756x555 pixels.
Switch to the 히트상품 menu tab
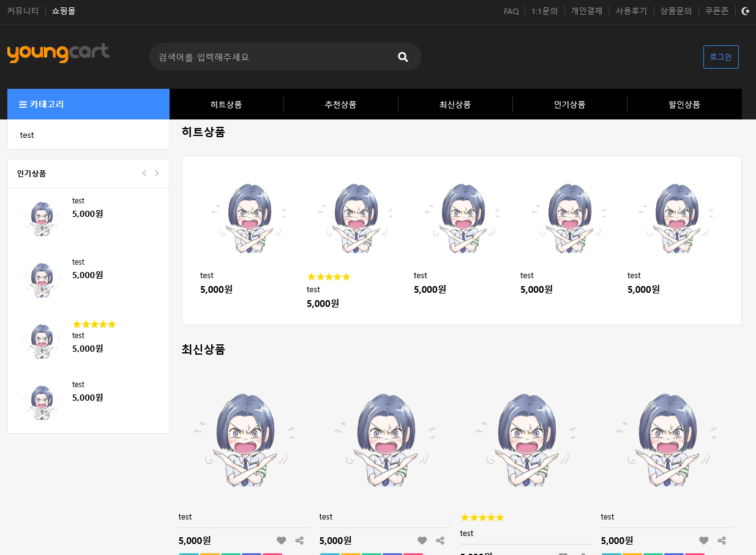(x=226, y=104)
